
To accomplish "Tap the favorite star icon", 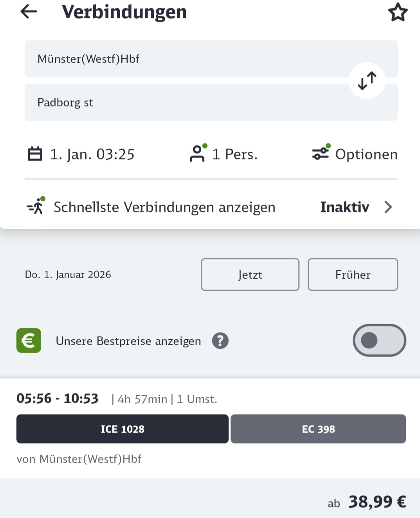I will click(x=398, y=12).
